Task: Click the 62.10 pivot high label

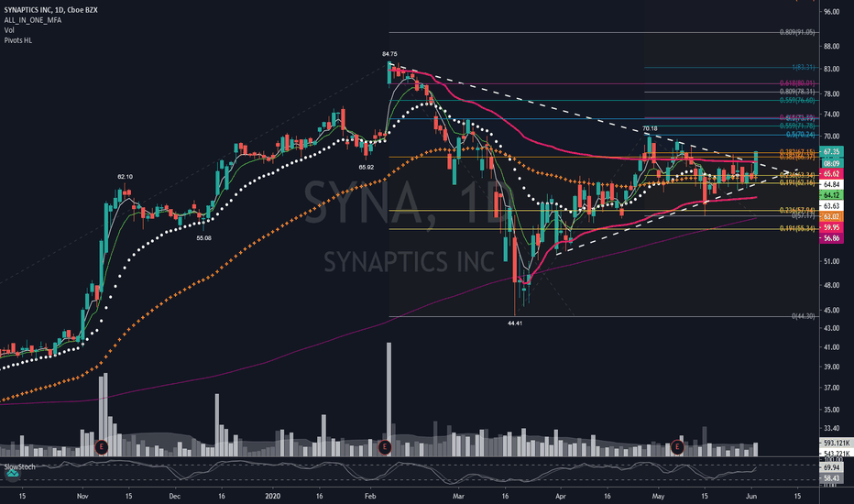Action: [125, 177]
